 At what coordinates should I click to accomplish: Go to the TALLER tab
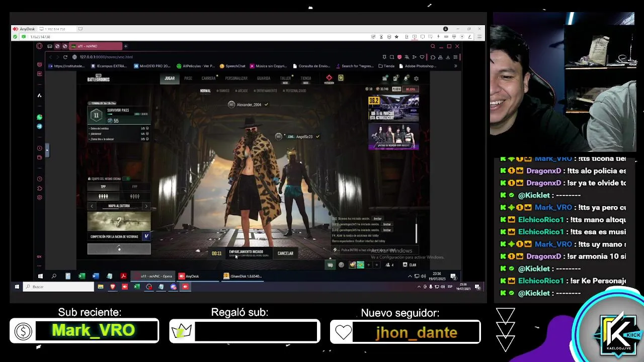click(285, 78)
